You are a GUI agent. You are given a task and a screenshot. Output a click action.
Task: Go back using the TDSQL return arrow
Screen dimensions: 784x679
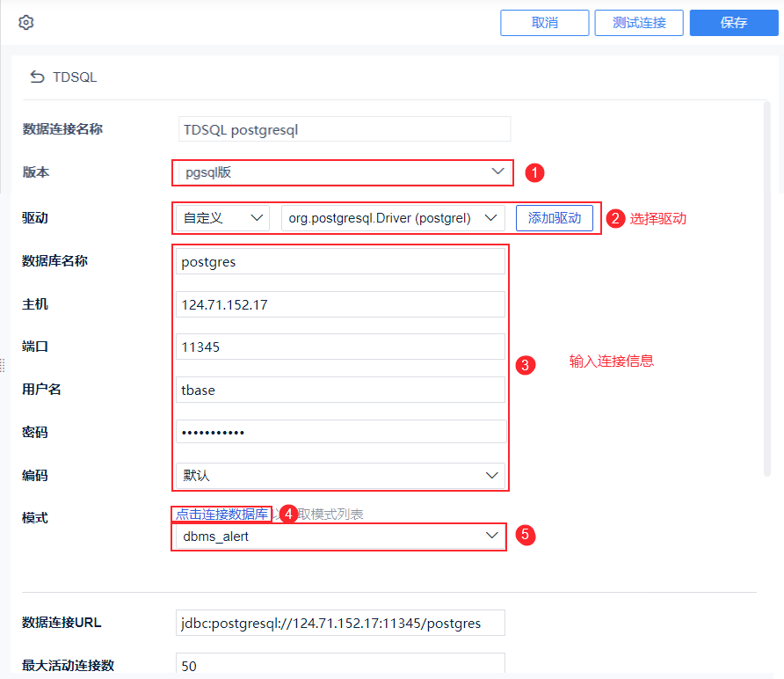(38, 77)
